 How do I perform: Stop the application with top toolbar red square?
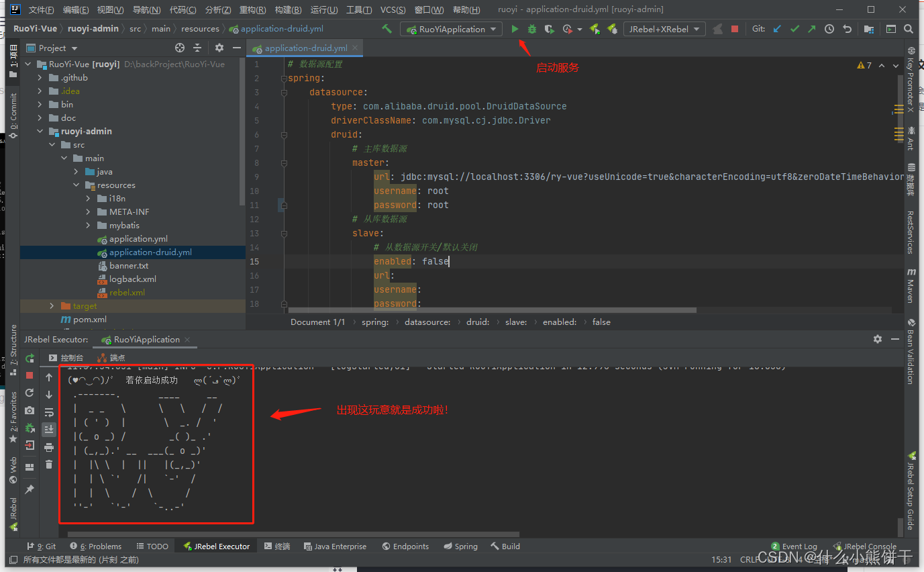click(735, 29)
